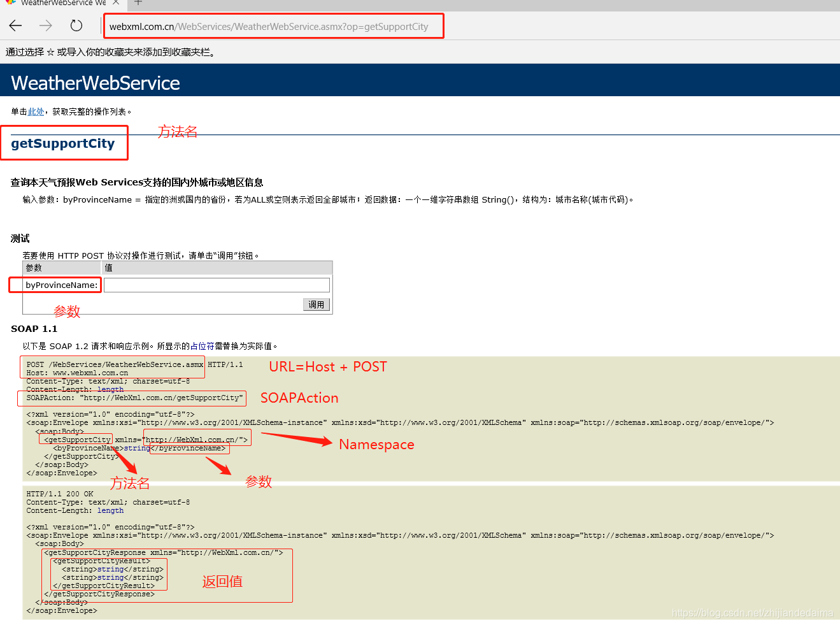
Task: Click the Host: www.webxml.com.cn line
Action: click(x=77, y=373)
